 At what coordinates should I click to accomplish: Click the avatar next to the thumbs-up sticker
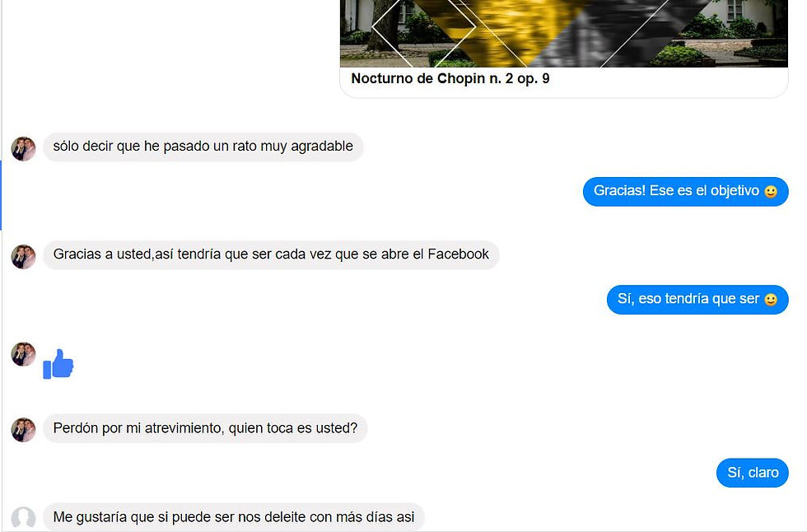[24, 354]
